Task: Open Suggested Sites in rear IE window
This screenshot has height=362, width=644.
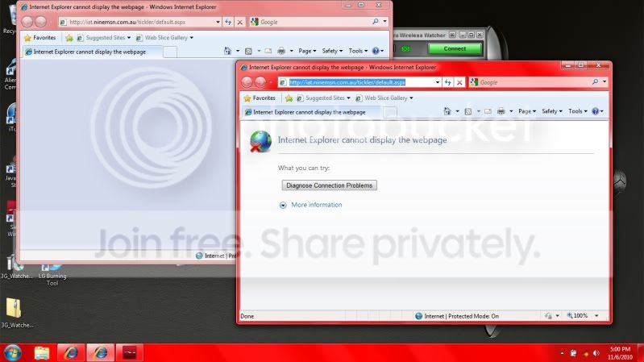Action: 105,38
